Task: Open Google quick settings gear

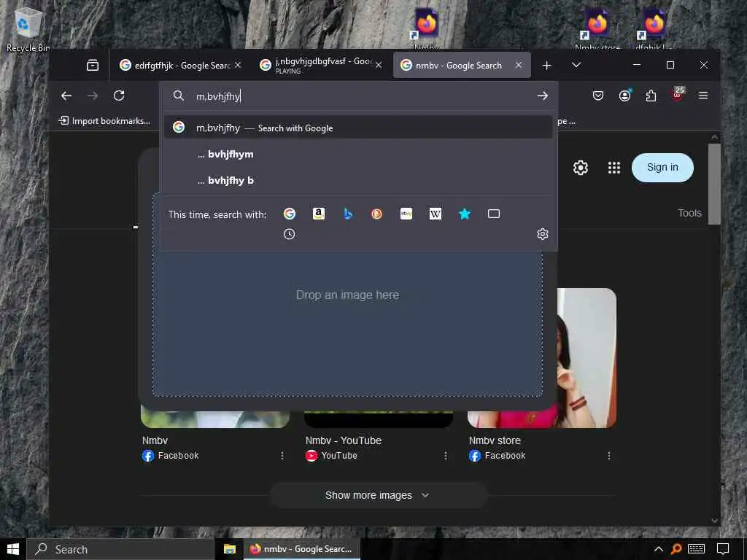Action: (x=580, y=168)
